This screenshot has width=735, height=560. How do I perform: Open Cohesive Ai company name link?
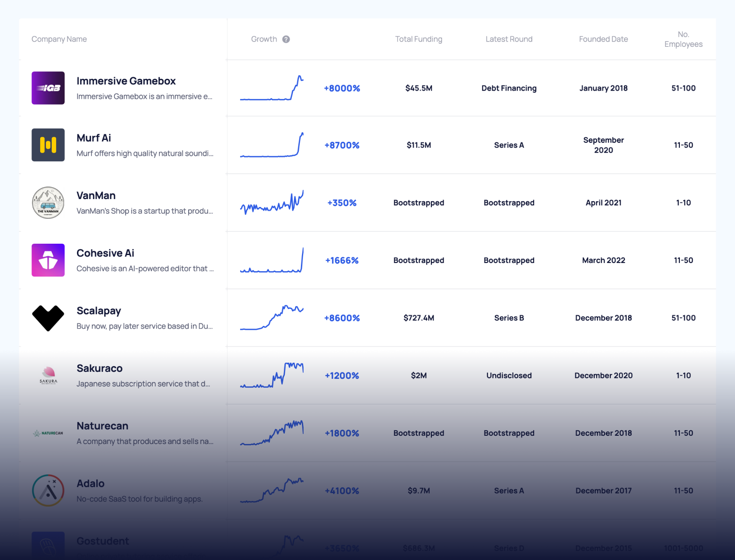pos(105,253)
